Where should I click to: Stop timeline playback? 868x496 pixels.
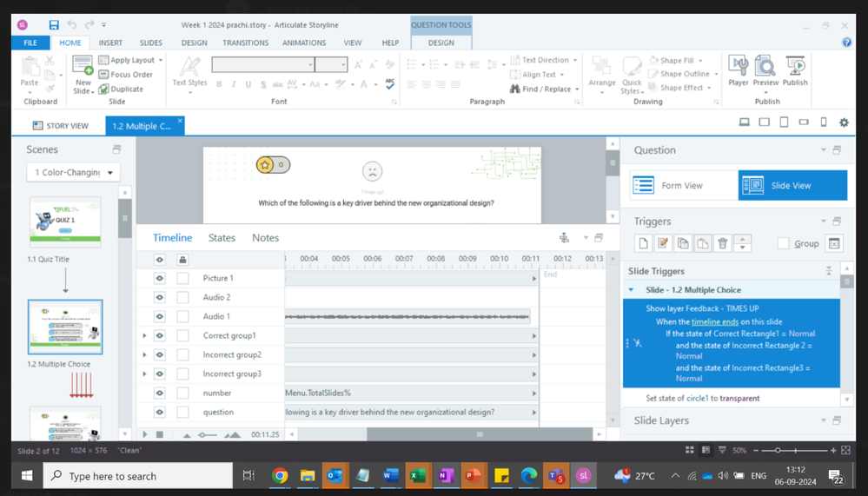(x=159, y=434)
